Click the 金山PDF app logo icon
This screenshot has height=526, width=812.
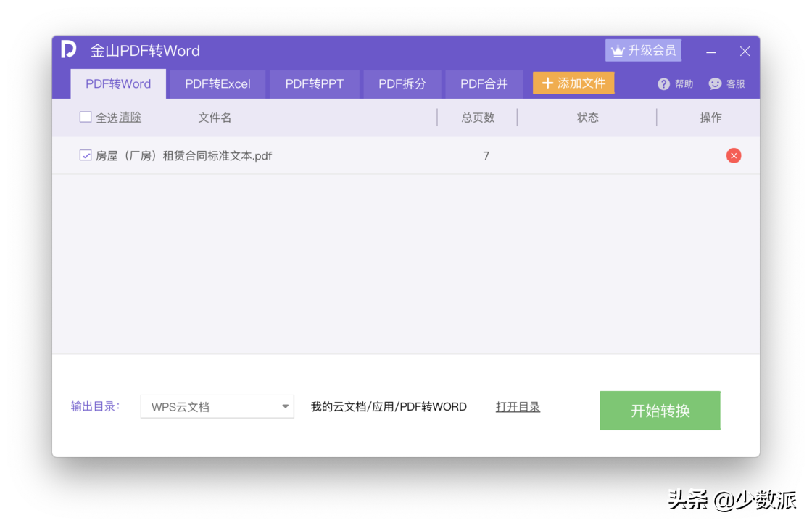pos(68,50)
